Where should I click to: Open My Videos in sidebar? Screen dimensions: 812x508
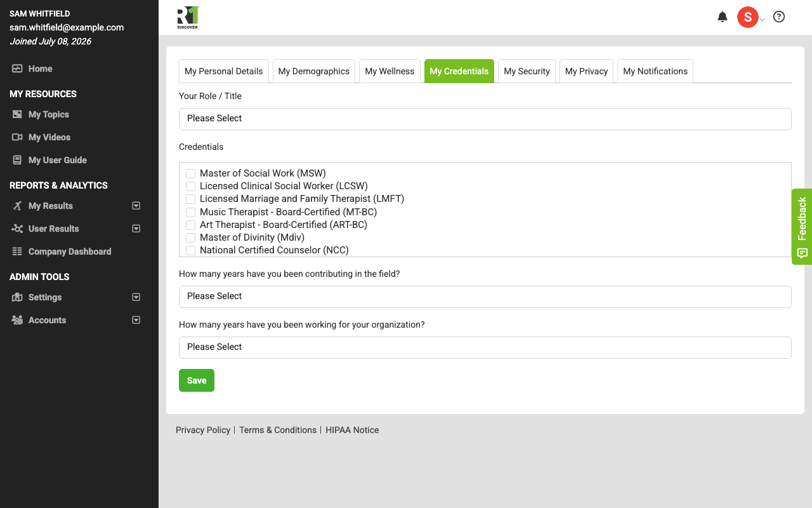point(49,137)
